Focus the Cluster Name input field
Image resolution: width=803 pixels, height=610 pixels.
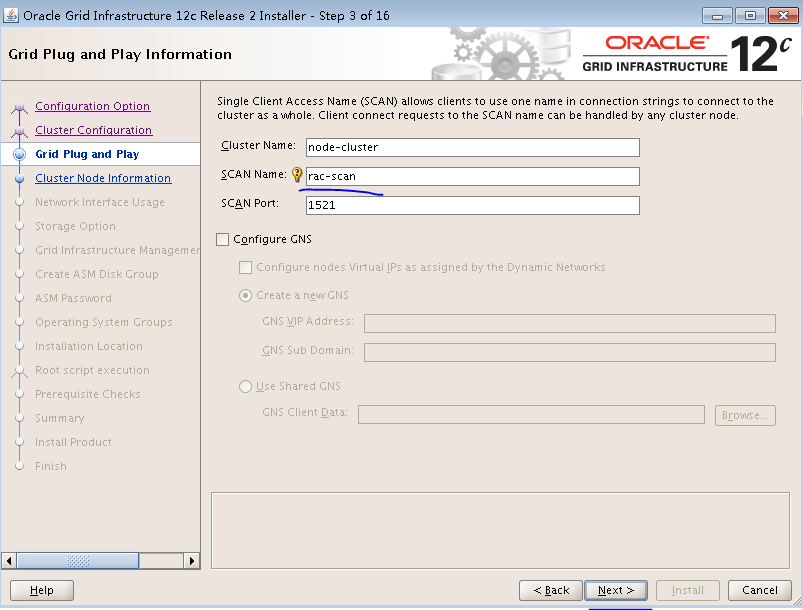point(473,148)
